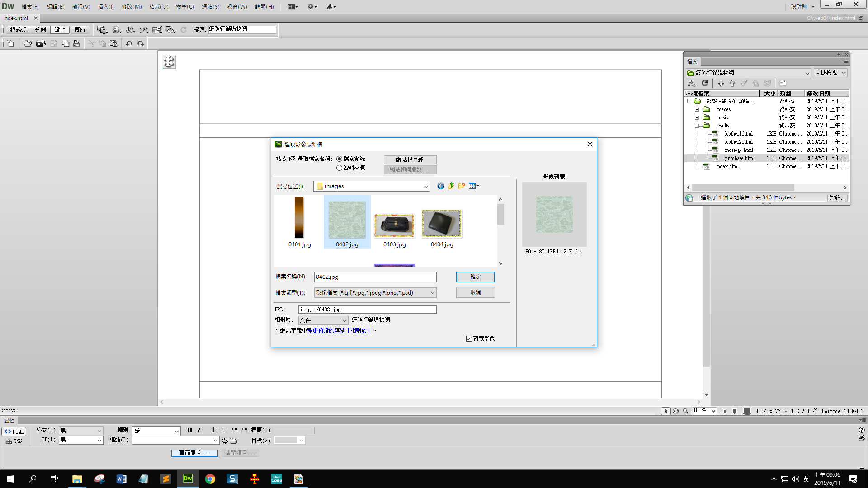Click the create new folder icon in dialog
This screenshot has width=868, height=488.
coord(461,186)
